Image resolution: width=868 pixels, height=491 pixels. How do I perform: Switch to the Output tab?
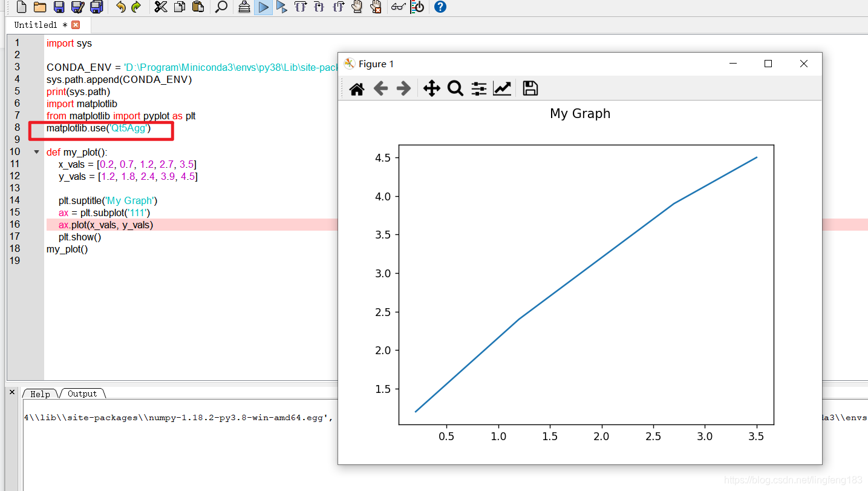(82, 394)
